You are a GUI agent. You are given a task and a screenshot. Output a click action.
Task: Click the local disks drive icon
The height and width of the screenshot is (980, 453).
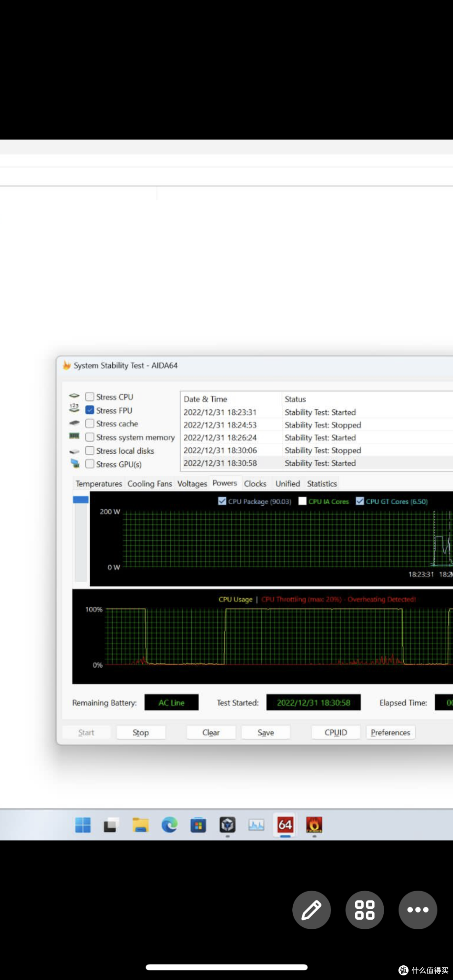click(x=74, y=451)
